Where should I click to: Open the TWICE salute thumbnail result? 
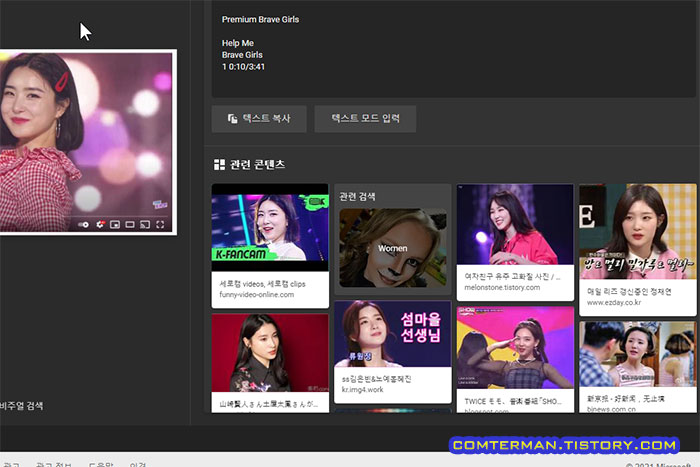pyautogui.click(x=515, y=347)
